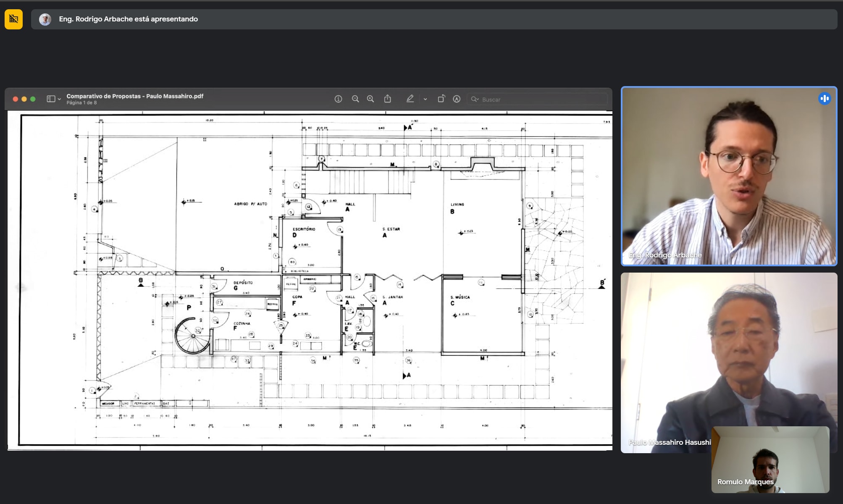Open the highlight color dropdown arrow
The height and width of the screenshot is (504, 843).
[425, 100]
